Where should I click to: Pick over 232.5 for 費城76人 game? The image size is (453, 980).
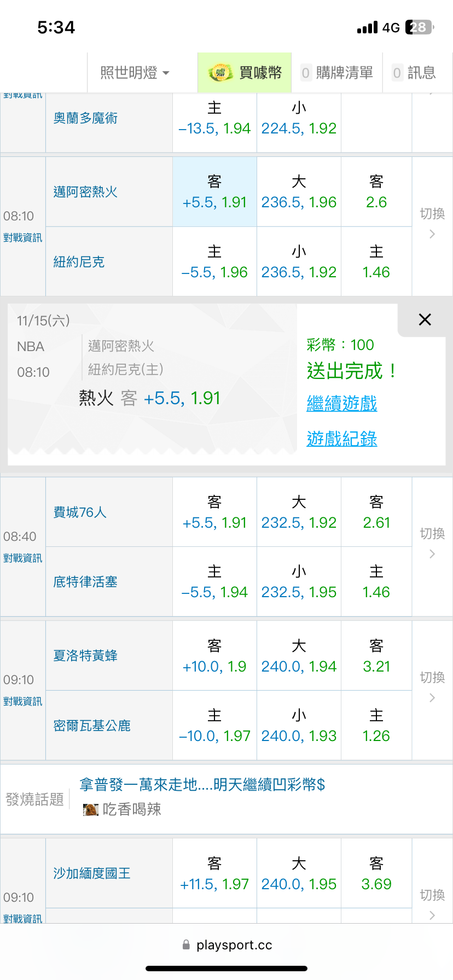[299, 512]
